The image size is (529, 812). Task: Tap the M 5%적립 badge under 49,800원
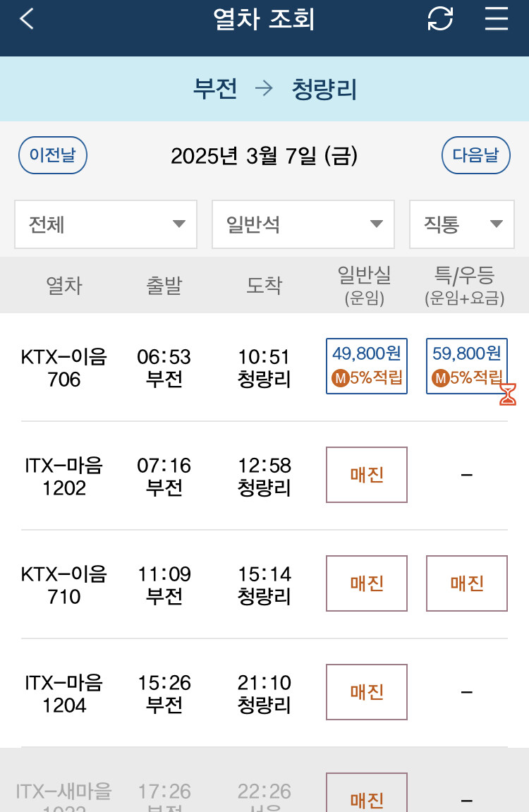366,378
